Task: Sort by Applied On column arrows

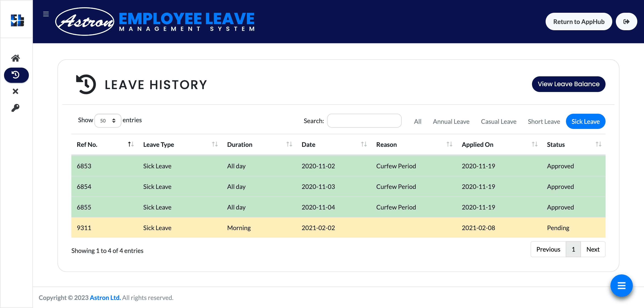Action: tap(534, 144)
